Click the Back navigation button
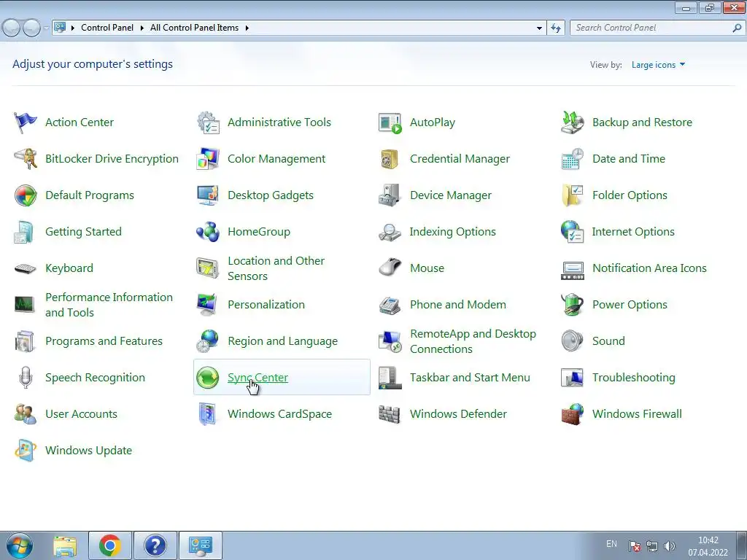This screenshot has height=560, width=747. 12,28
